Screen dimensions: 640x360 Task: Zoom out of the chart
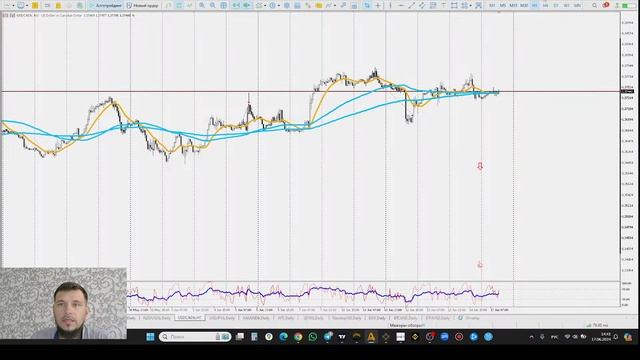click(213, 5)
